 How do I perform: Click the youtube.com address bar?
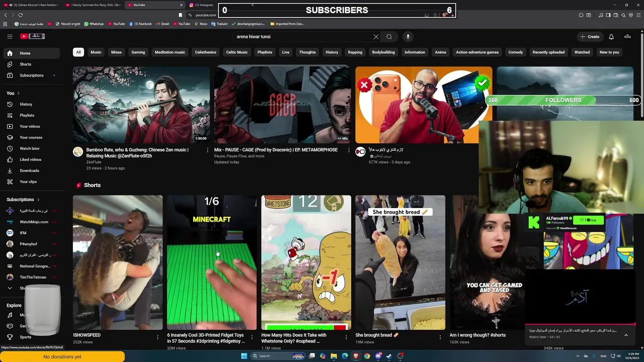point(205,15)
